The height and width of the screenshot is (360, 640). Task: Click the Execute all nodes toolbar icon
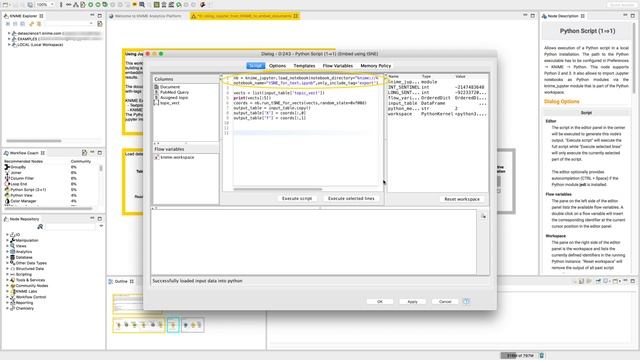click(x=105, y=4)
